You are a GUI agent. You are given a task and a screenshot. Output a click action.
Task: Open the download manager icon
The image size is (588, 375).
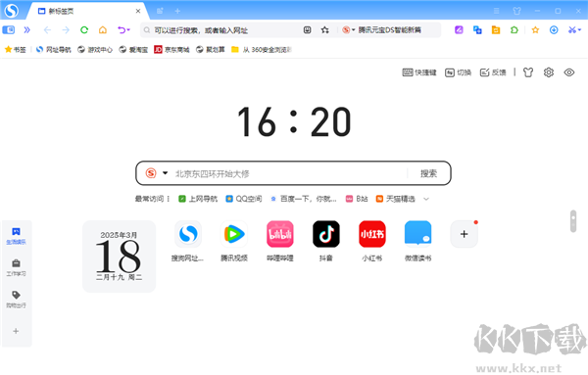coord(554,30)
